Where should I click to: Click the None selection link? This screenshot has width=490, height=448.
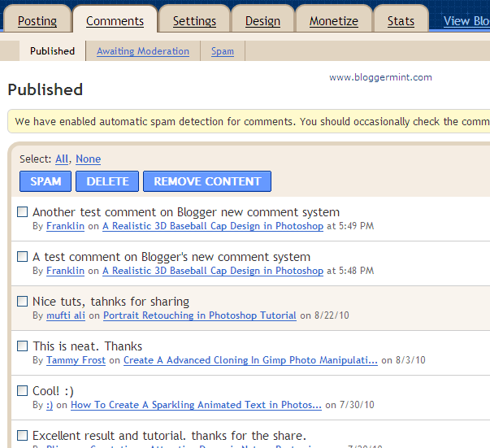pyautogui.click(x=88, y=159)
